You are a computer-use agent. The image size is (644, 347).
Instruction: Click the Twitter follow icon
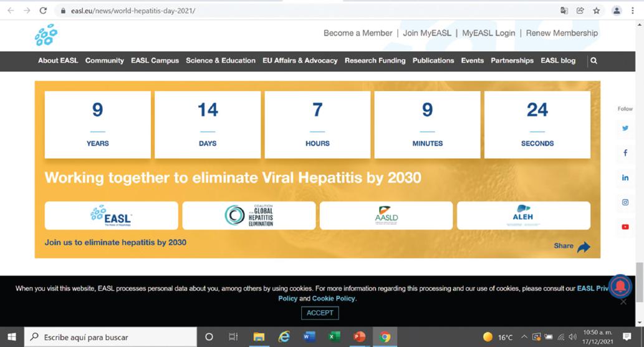click(625, 128)
